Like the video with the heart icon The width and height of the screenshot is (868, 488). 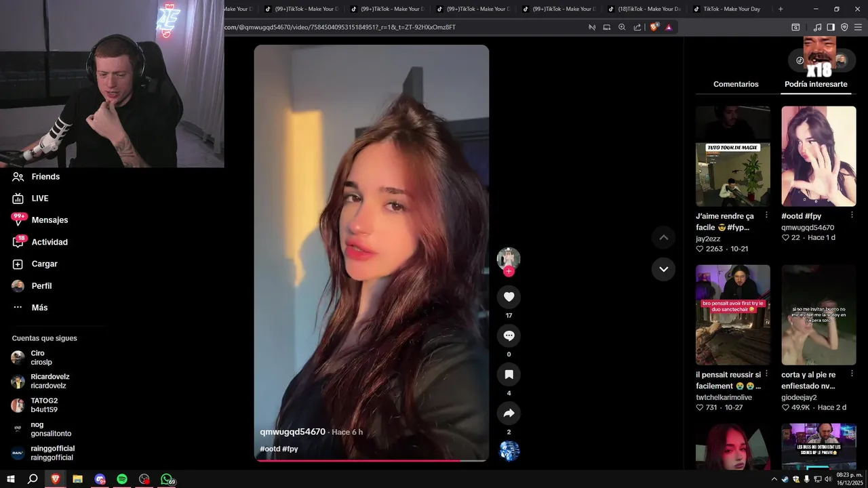coord(509,297)
